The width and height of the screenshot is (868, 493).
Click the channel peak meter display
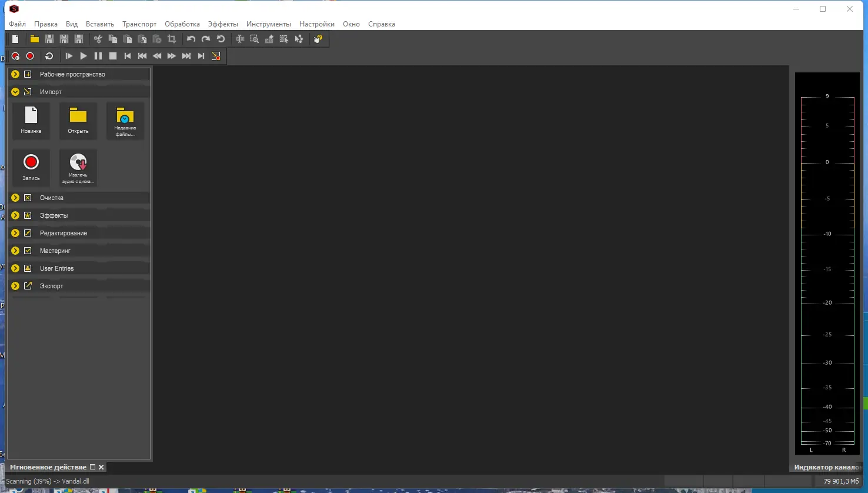point(827,264)
